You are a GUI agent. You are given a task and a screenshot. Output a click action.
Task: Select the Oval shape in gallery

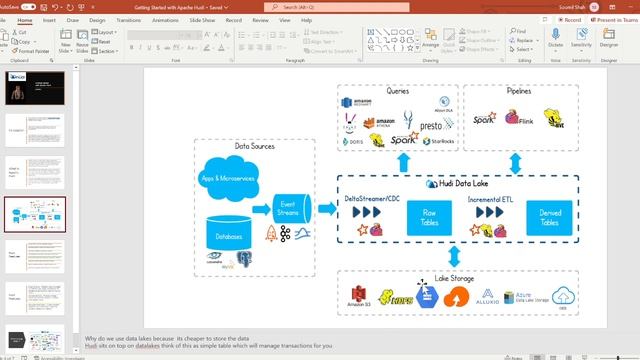(x=402, y=32)
